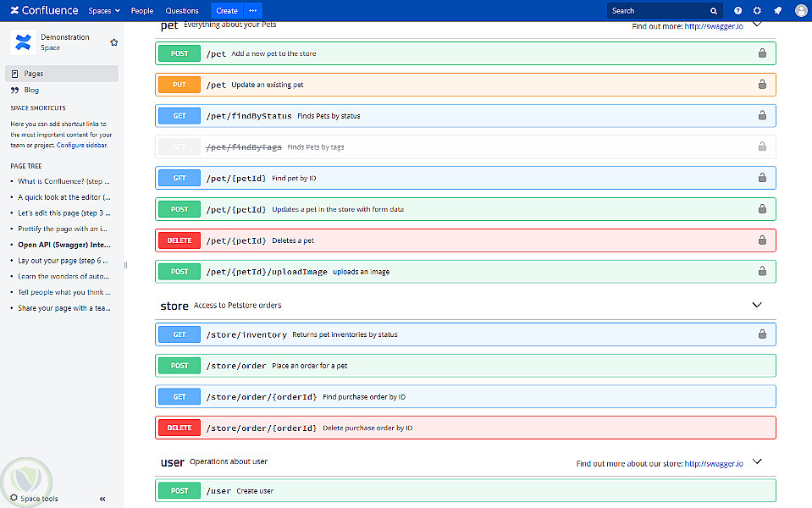Screen dimensions: 812x508
Task: Open the Spaces dropdown menu
Action: [104, 10]
